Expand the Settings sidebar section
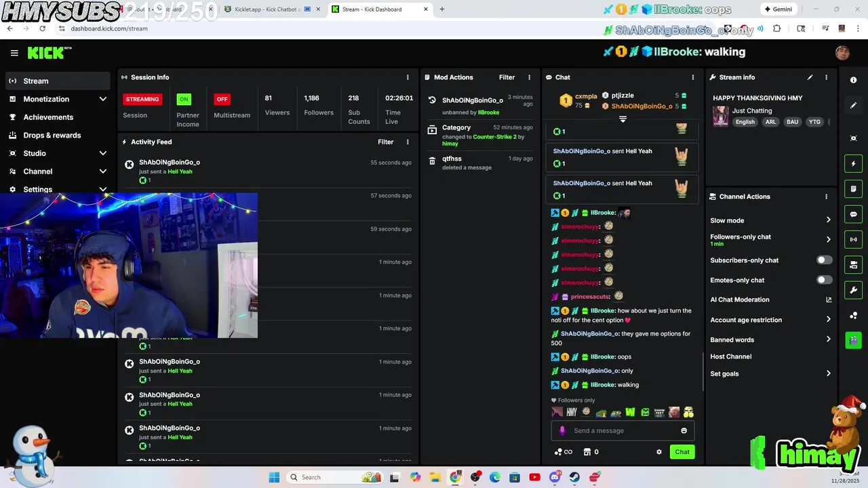This screenshot has height=488, width=868. 103,190
